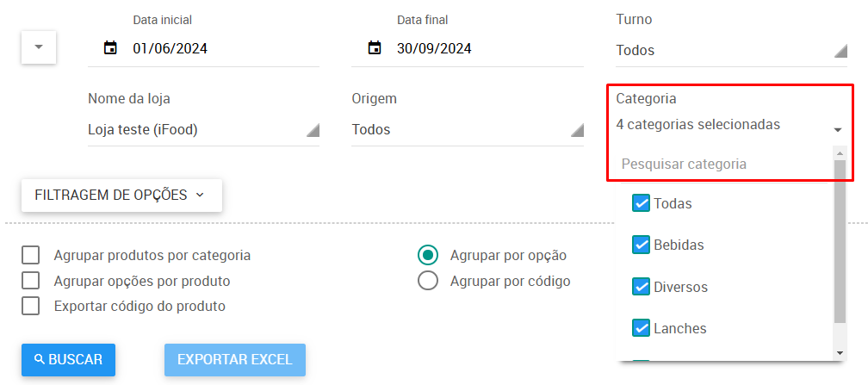The width and height of the screenshot is (868, 385).
Task: Open the Loja teste (iFood) store selector
Action: 204,130
